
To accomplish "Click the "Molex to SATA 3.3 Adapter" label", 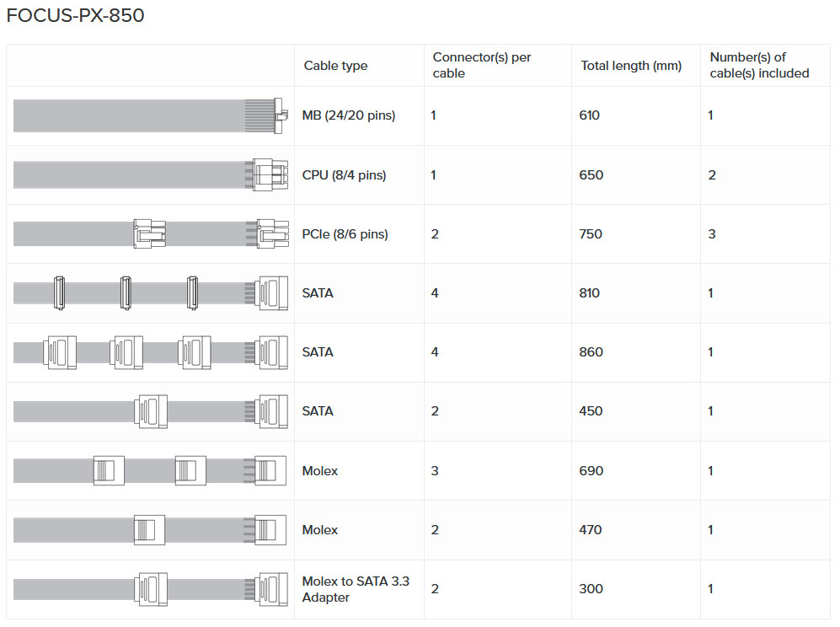I will [x=356, y=589].
